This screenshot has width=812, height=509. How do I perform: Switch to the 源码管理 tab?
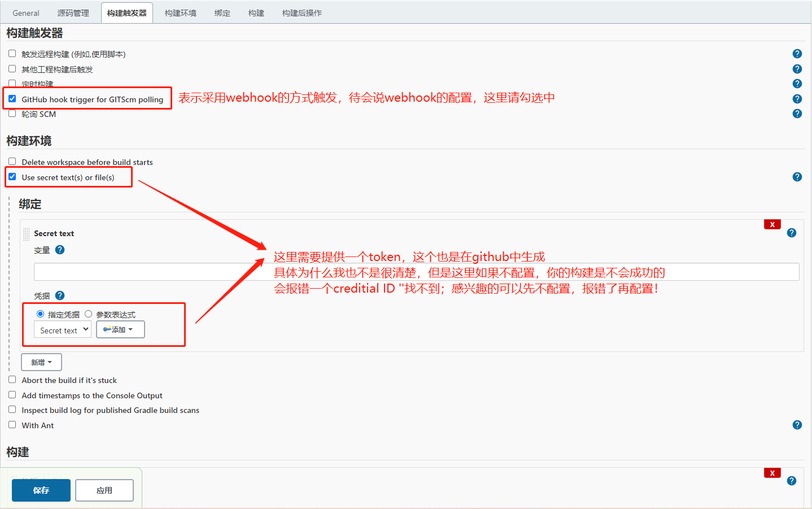[x=73, y=13]
